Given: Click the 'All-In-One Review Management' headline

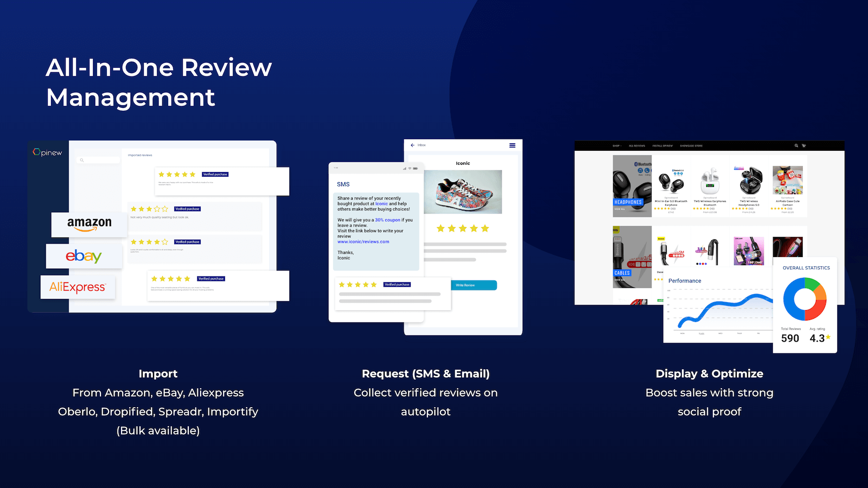Looking at the screenshot, I should click(x=159, y=82).
